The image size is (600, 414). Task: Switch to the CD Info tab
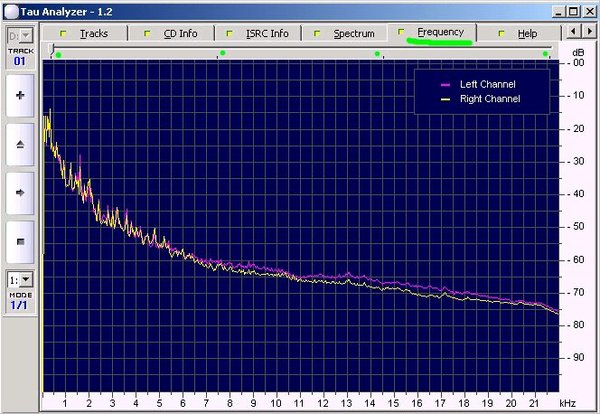point(171,33)
